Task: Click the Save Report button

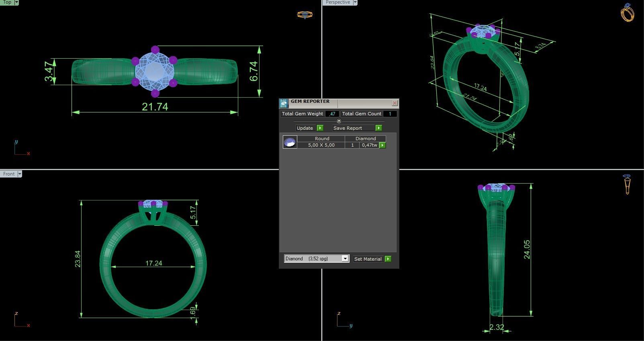Action: (x=354, y=128)
